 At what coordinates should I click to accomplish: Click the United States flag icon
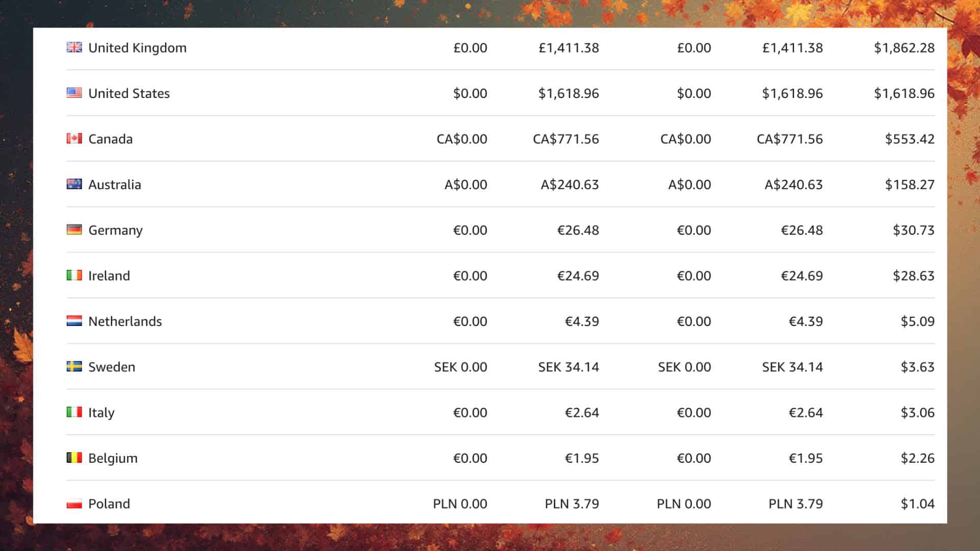click(74, 93)
